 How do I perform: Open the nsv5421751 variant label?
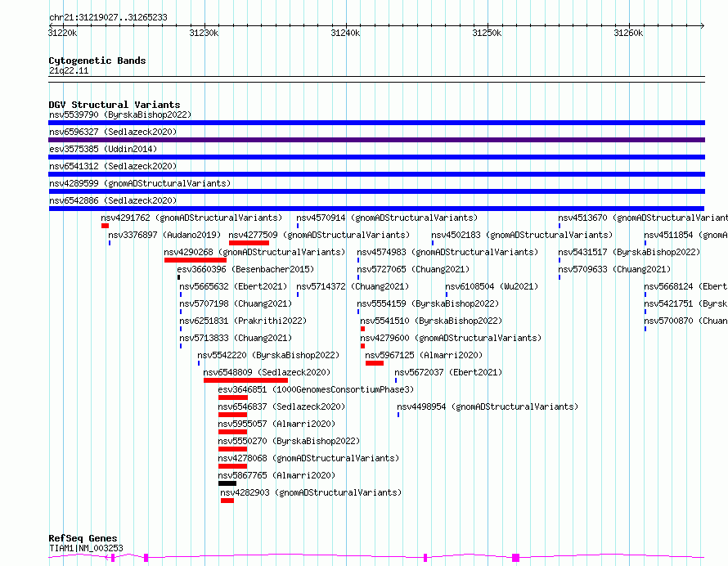click(x=685, y=303)
